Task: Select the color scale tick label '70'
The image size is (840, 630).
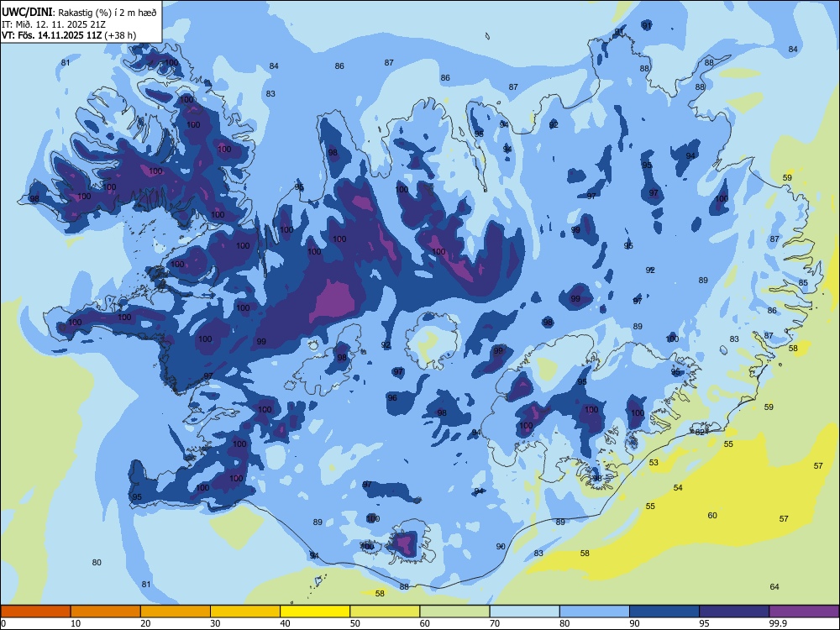Action: tap(495, 623)
